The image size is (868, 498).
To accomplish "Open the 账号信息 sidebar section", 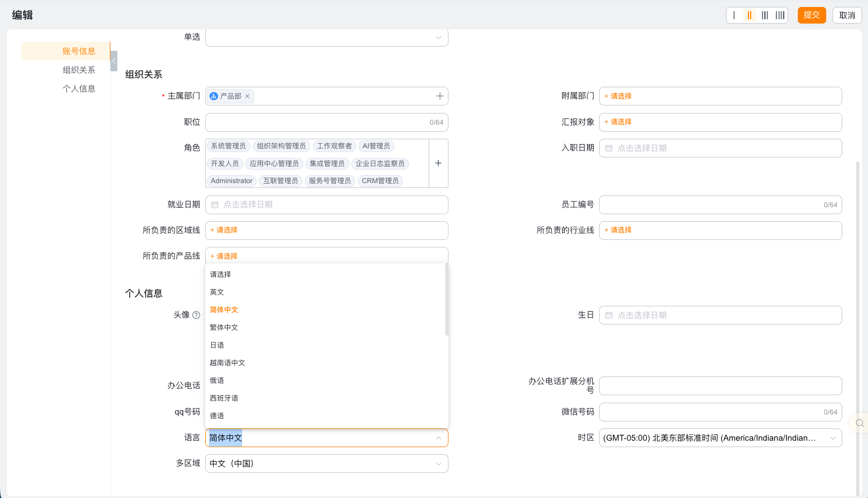I will pyautogui.click(x=79, y=51).
